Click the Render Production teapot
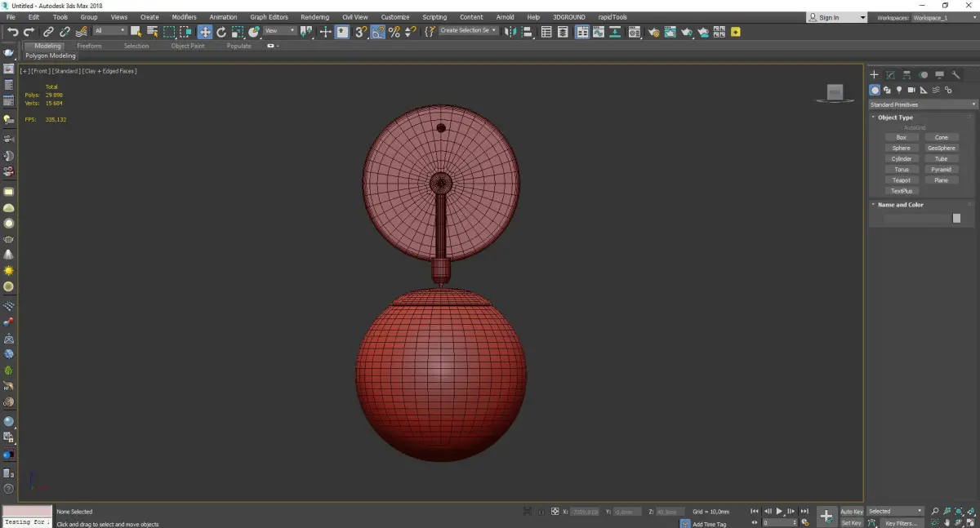Screen dimensions: 980x528 coord(687,32)
